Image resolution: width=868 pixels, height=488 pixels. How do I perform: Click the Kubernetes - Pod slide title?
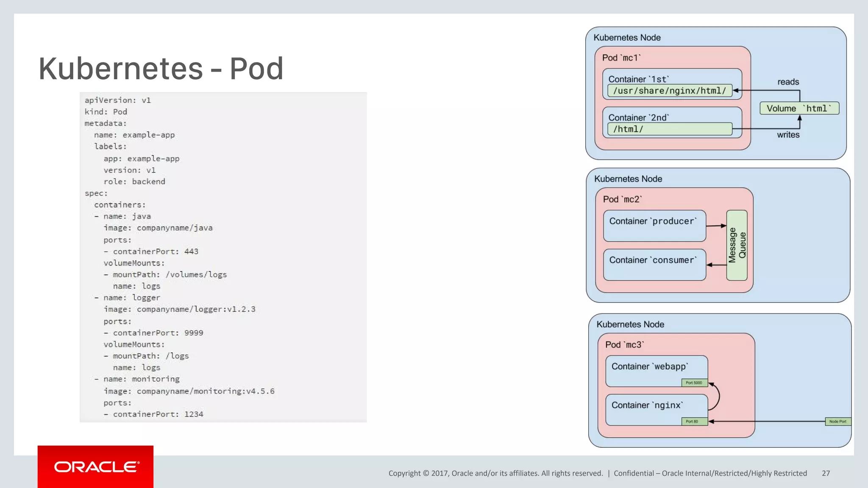161,69
